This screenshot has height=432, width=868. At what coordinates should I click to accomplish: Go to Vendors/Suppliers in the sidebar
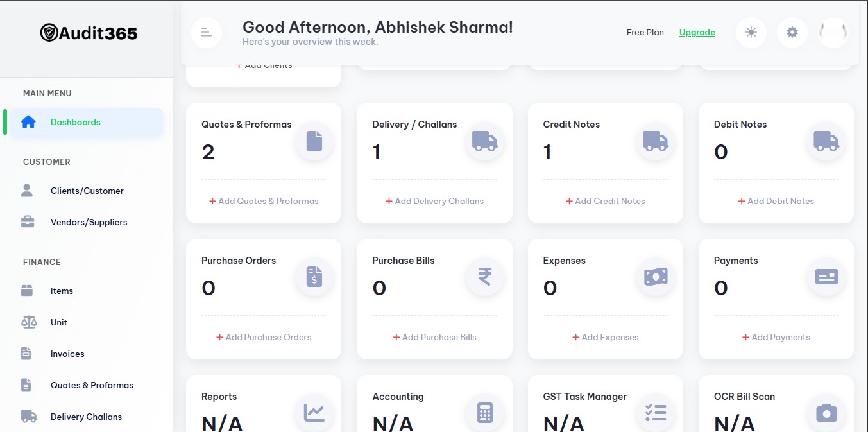coord(89,222)
